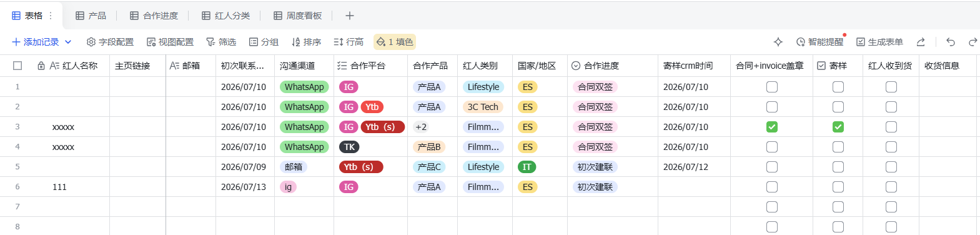This screenshot has height=235, width=980.
Task: Check 合同+invoice盖章 in row 1
Action: (772, 87)
